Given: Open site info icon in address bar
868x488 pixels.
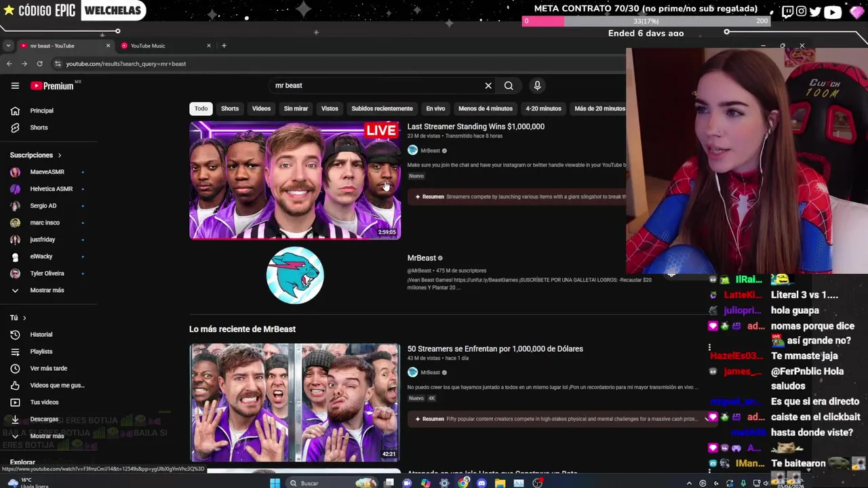Looking at the screenshot, I should click(58, 64).
